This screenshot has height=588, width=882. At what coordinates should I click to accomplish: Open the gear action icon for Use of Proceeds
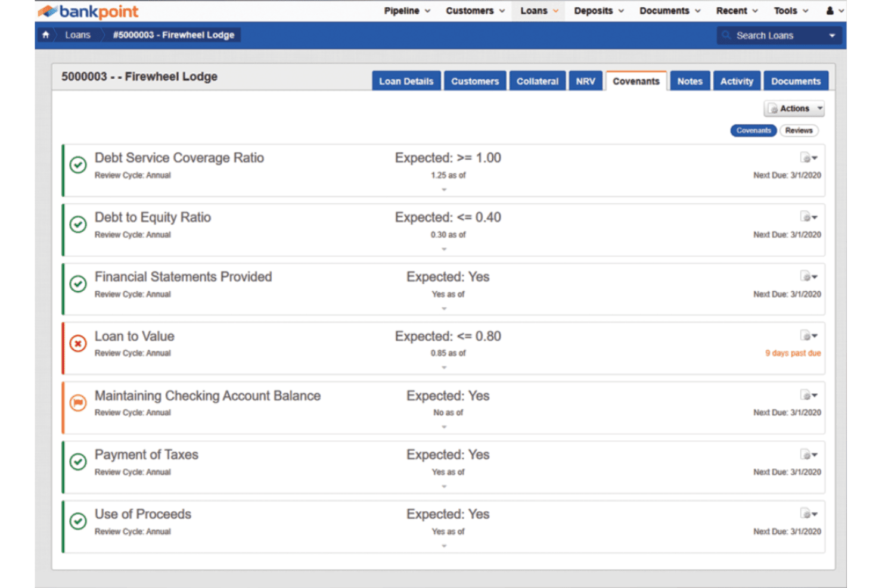point(809,514)
